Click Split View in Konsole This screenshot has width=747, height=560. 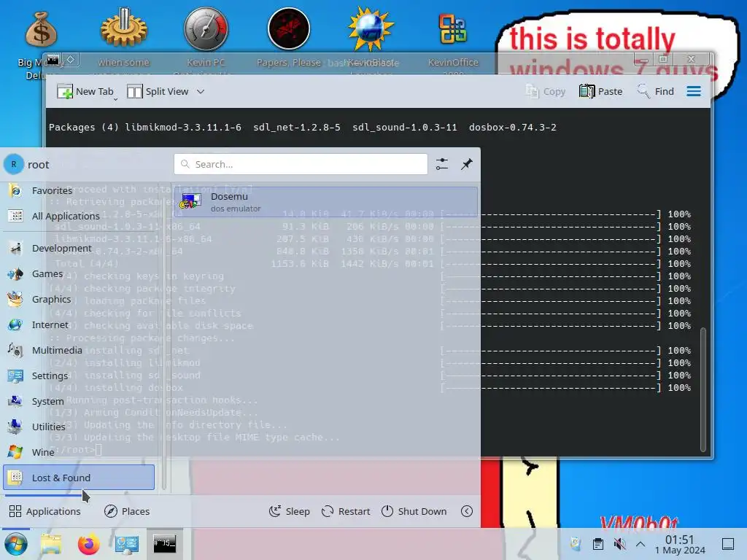158,91
